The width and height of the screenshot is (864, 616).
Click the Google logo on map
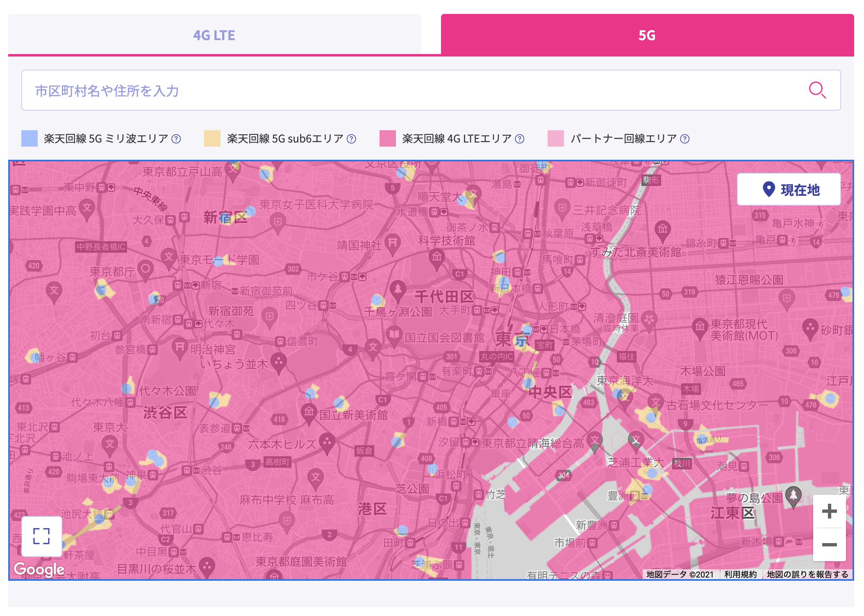(39, 569)
